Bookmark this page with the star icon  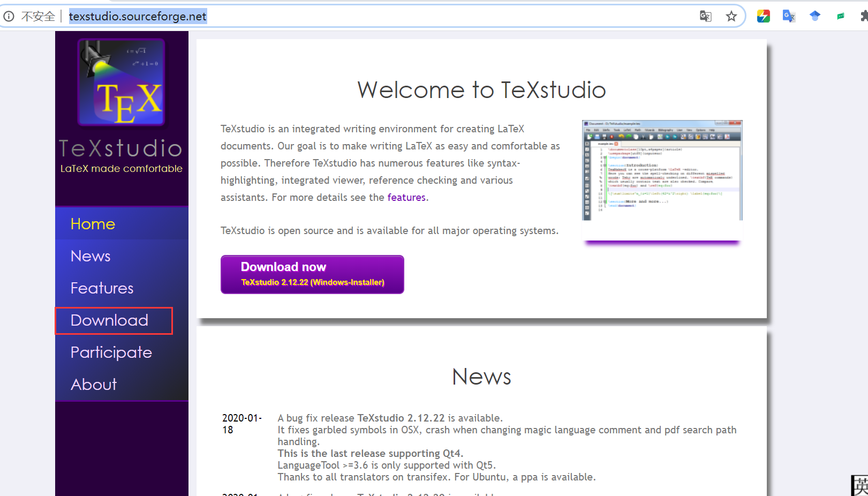click(x=731, y=16)
